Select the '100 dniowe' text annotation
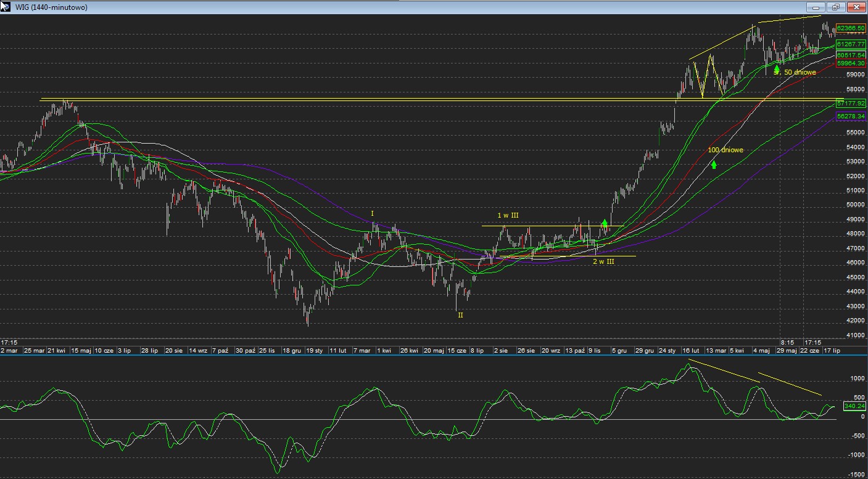This screenshot has width=868, height=479. (725, 150)
